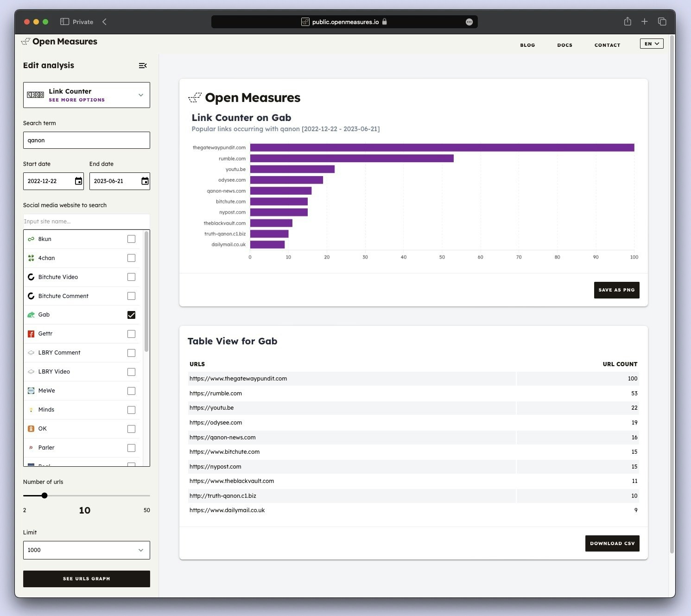Viewport: 691px width, 616px height.
Task: Show the tab overview icon
Action: (662, 21)
